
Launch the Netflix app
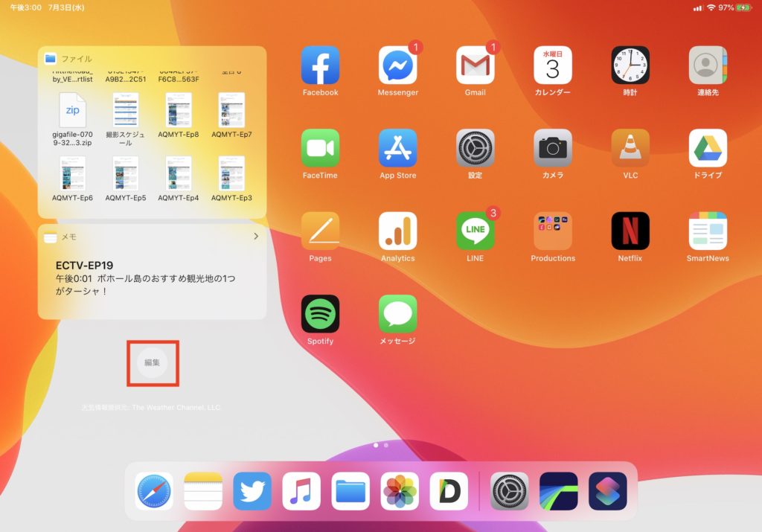point(630,231)
